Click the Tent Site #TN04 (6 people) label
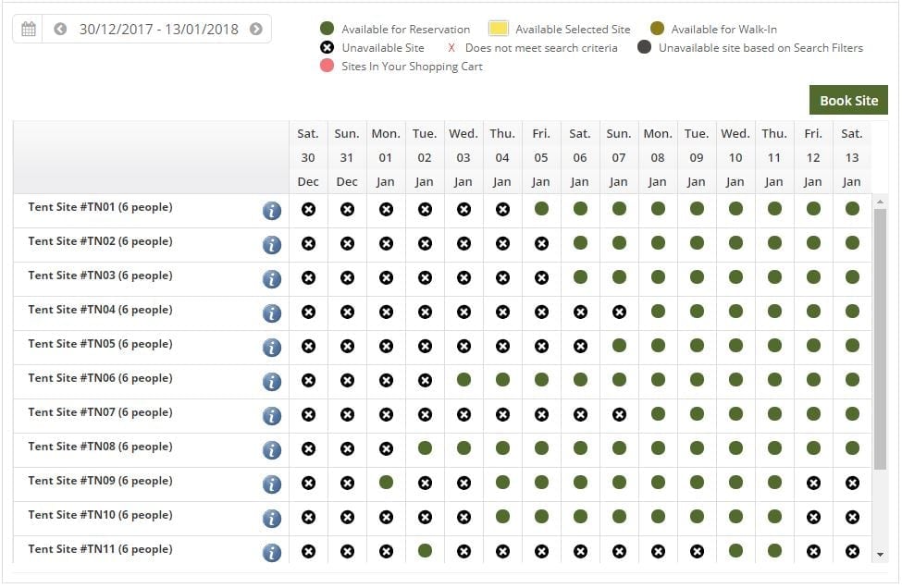Viewport: 902px width, 588px height. (100, 309)
